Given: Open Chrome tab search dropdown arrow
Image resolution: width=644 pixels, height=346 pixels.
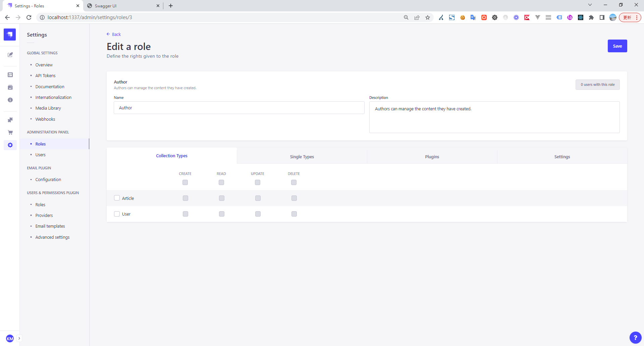Looking at the screenshot, I should point(590,5).
